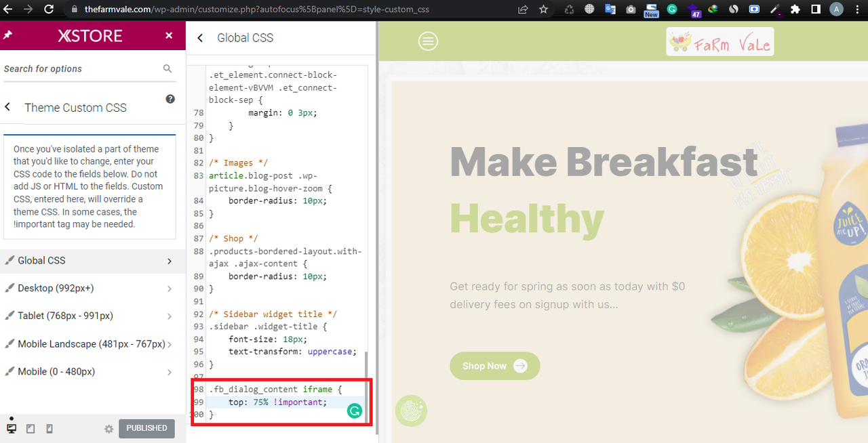Screen dimensions: 868x443
Task: Click the gray globe extension icon
Action: [590, 9]
